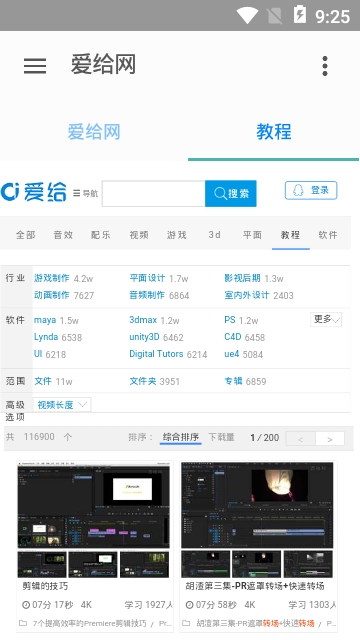Open the three-dot overflow menu
Viewport: 360px width, 640px height.
click(x=325, y=66)
